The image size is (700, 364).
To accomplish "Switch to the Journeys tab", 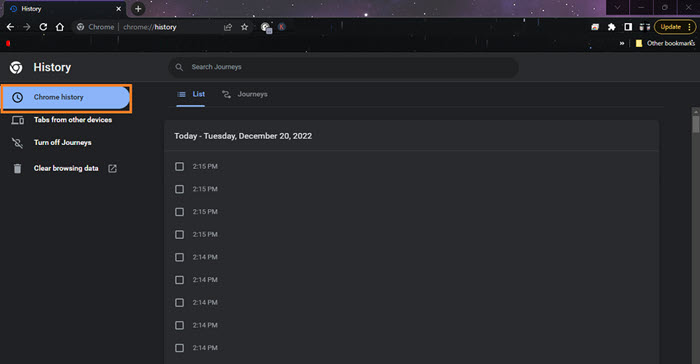I will pyautogui.click(x=245, y=94).
